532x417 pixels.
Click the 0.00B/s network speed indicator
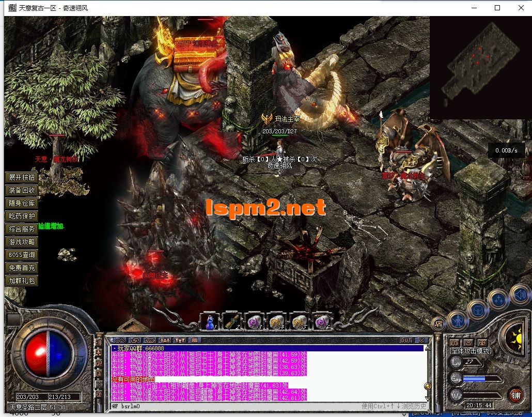point(506,150)
